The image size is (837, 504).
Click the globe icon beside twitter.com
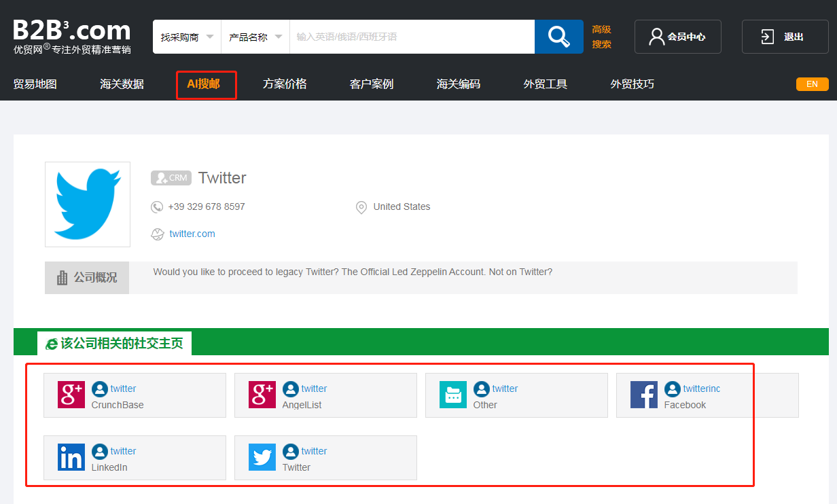158,234
